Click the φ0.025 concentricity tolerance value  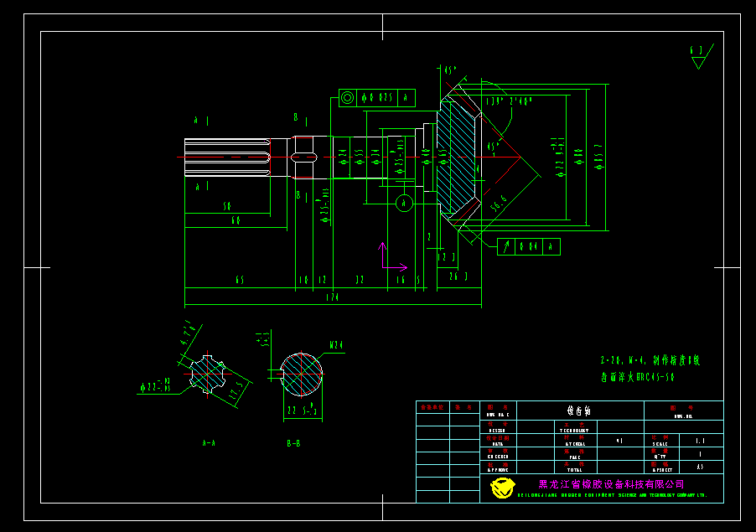(377, 98)
